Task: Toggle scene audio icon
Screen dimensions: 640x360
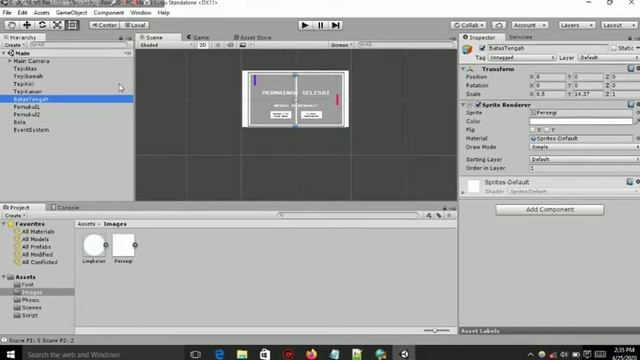Action: coord(230,45)
